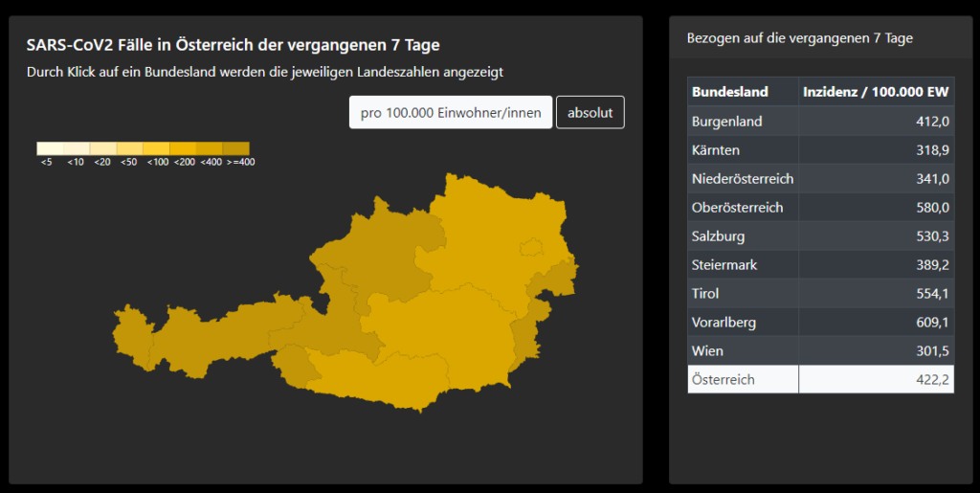Screen dimensions: 980x493
Task: Select Wien region on the map
Action: tap(532, 247)
